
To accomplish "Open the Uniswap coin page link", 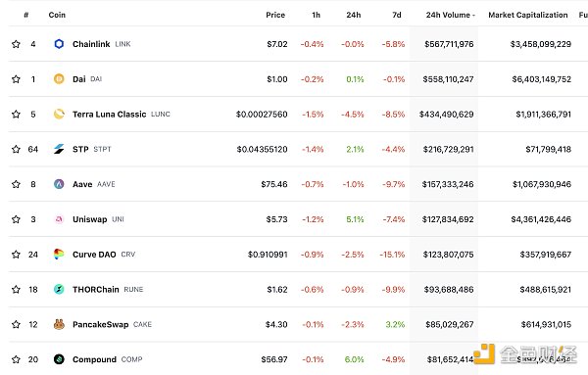I will pos(89,219).
